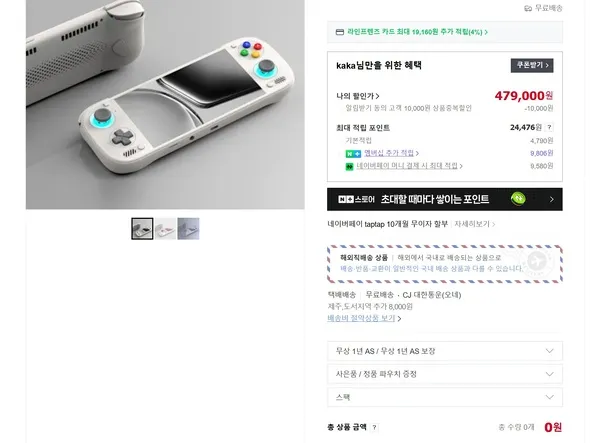
Task: Select the first product thumbnail
Action: 142,228
